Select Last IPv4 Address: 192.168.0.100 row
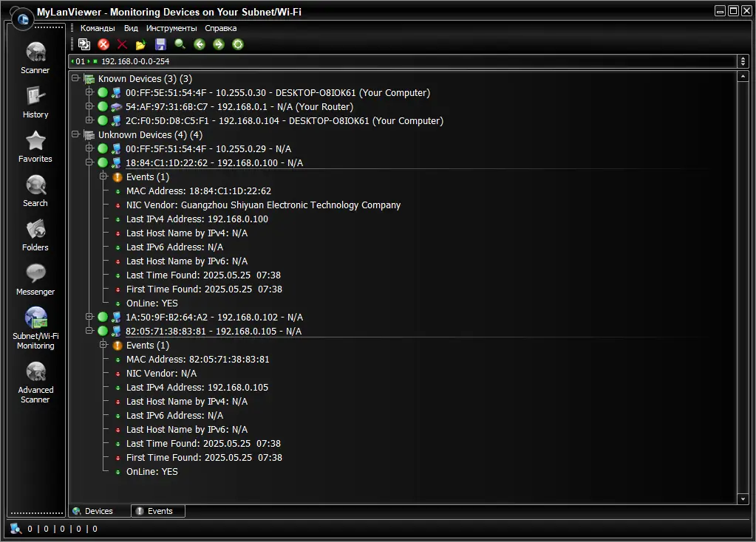Viewport: 756px width, 542px height. (x=197, y=219)
